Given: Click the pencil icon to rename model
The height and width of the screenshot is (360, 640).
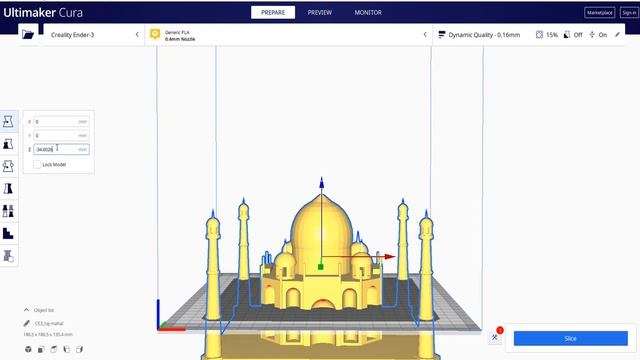Looking at the screenshot, I should click(x=27, y=323).
